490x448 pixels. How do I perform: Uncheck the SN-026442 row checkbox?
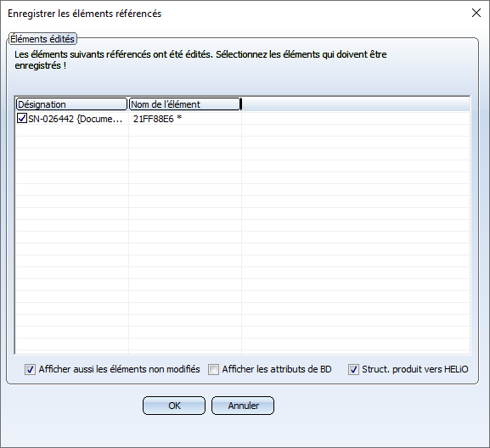pyautogui.click(x=22, y=118)
